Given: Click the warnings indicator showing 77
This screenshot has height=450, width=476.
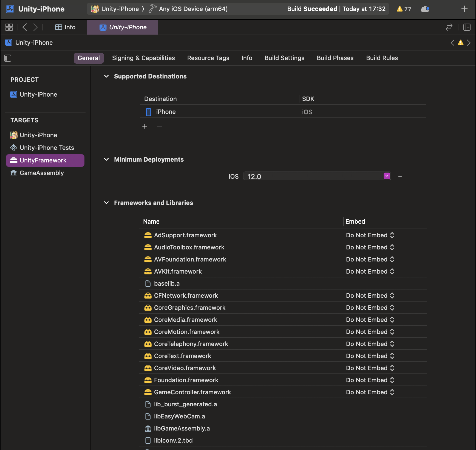Looking at the screenshot, I should [x=404, y=9].
